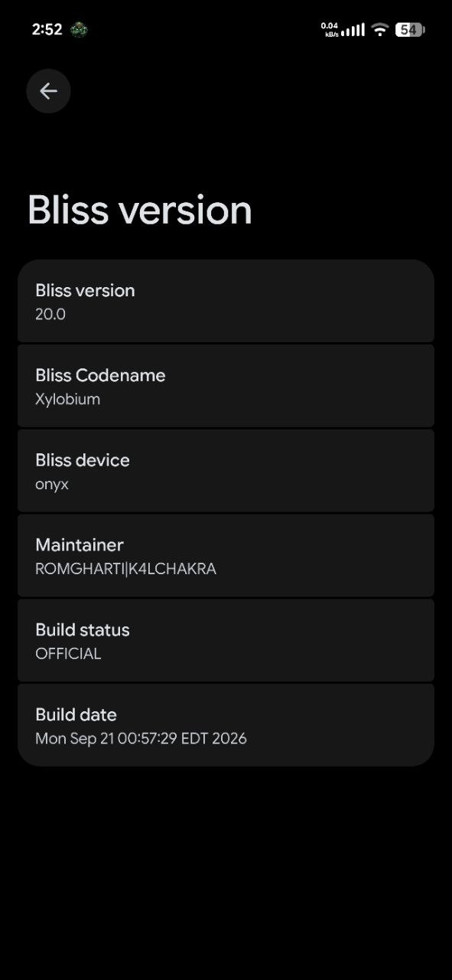Image resolution: width=452 pixels, height=980 pixels.
Task: Tap the large Bliss version page title
Action: [x=140, y=210]
